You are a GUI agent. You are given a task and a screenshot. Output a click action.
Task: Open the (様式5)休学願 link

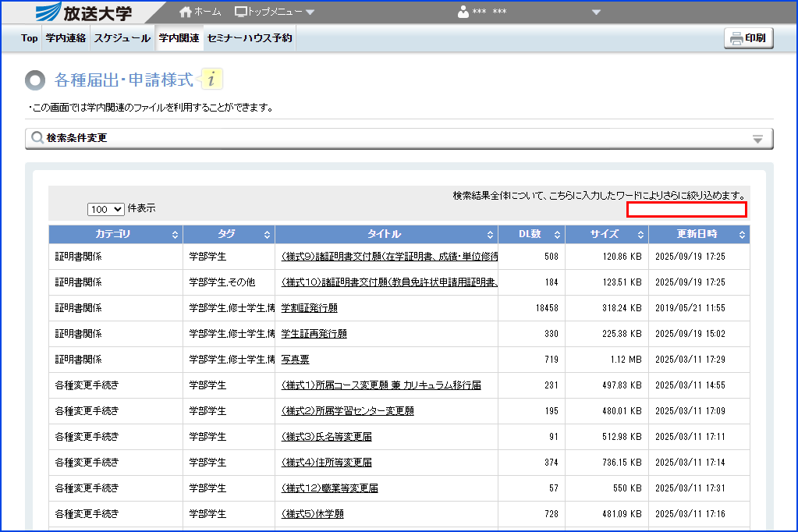312,514
